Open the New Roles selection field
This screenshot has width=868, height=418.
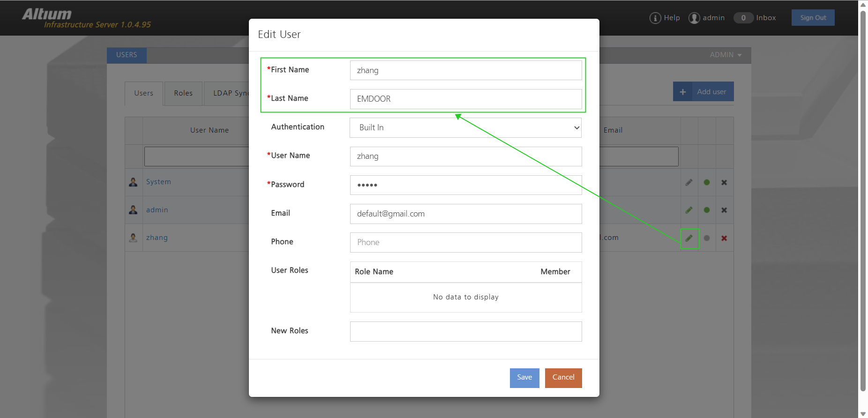point(465,331)
